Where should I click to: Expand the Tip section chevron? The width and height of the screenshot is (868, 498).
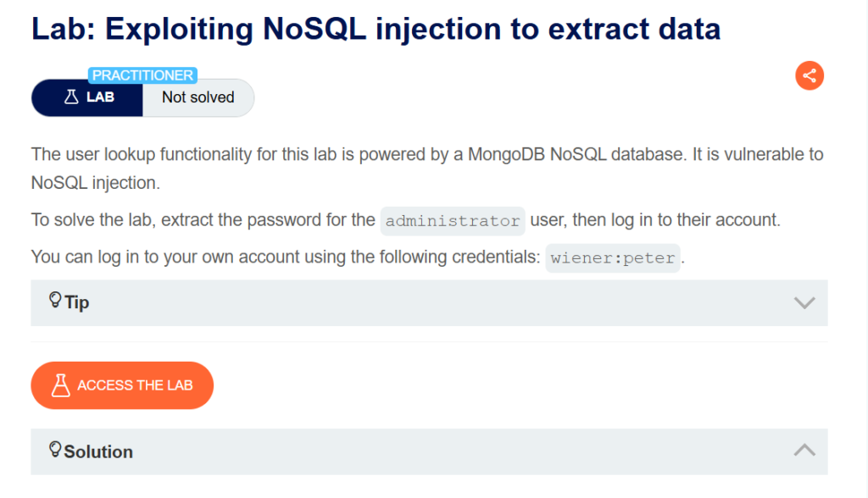(x=804, y=302)
